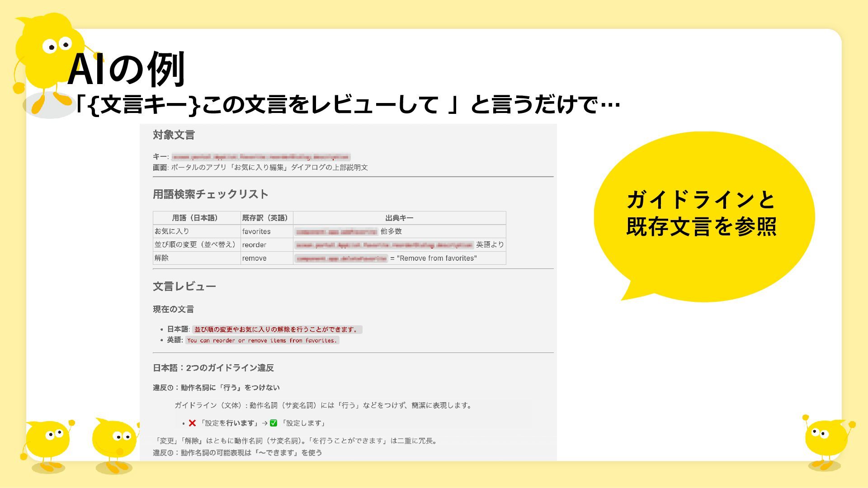
Task: Click the 対象文言 heading
Action: coord(174,135)
